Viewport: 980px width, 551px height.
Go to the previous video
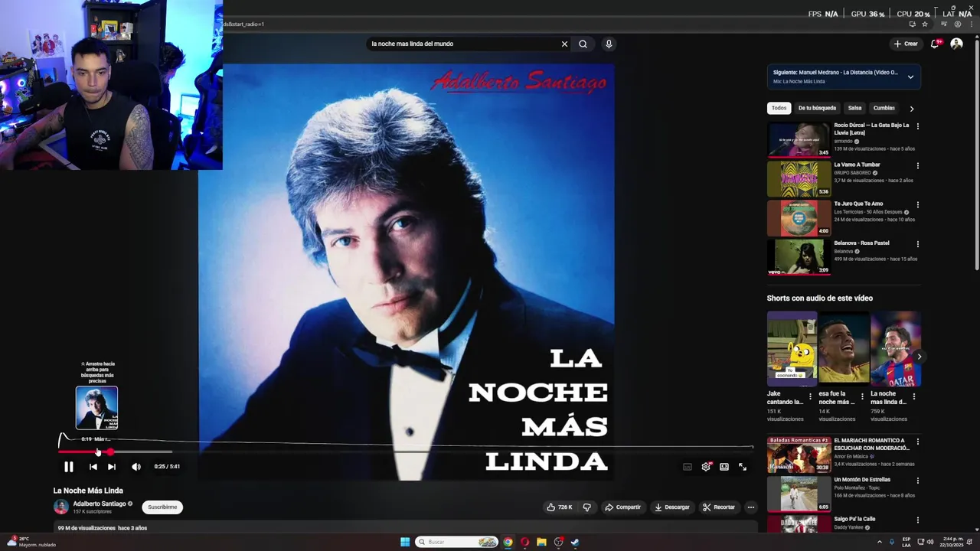[x=93, y=467]
